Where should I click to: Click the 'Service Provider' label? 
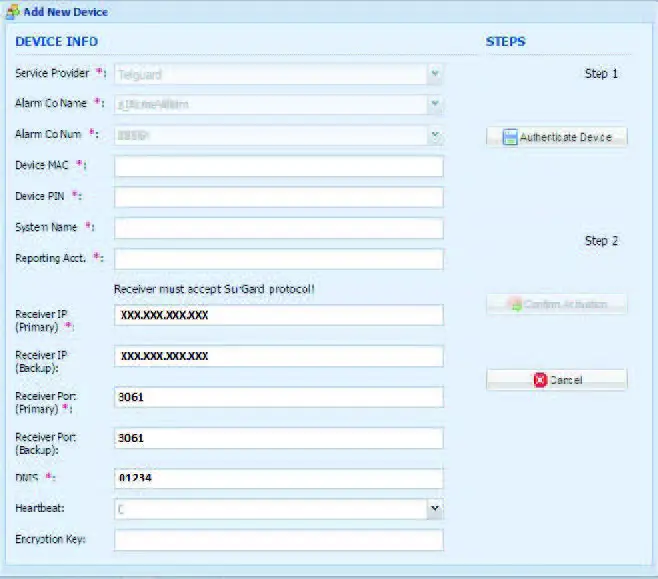point(52,73)
